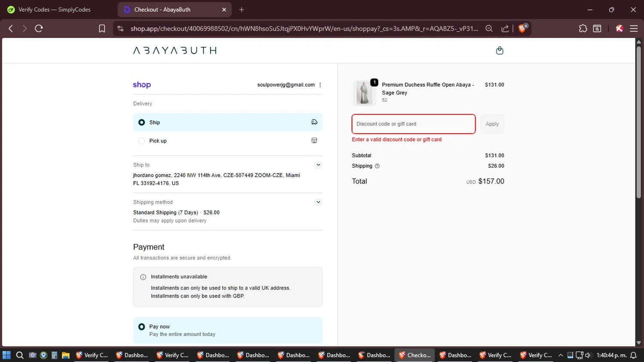
Task: Click the taskbar clock showing 1:40:44 p. m.
Action: (611, 355)
